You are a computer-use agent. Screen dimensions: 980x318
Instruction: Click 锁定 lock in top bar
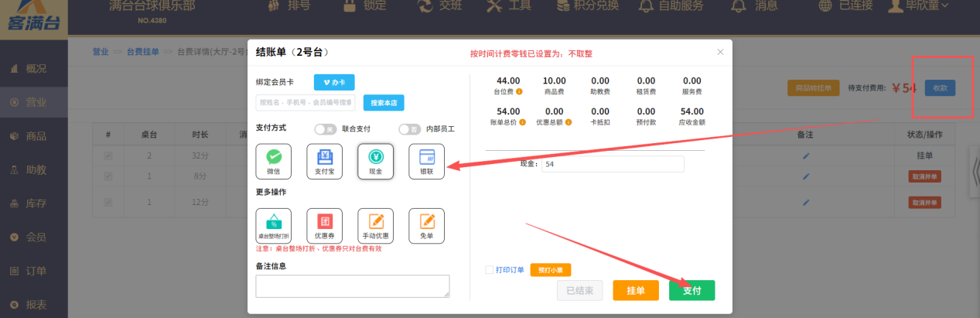click(x=364, y=6)
